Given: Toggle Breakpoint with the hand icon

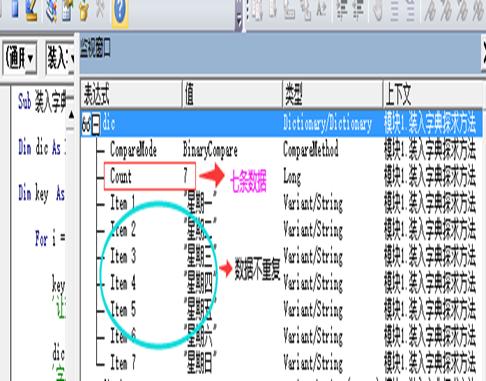Looking at the screenshot, I should coord(378,9).
